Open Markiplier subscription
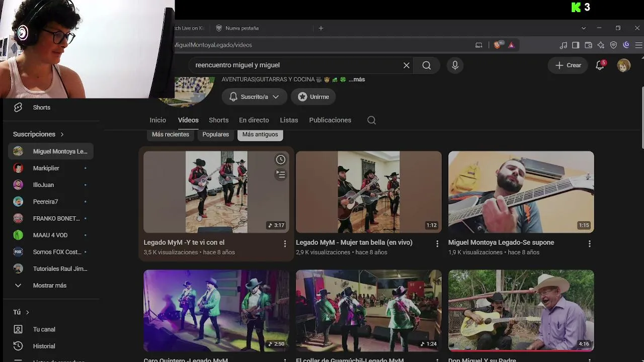 50,168
